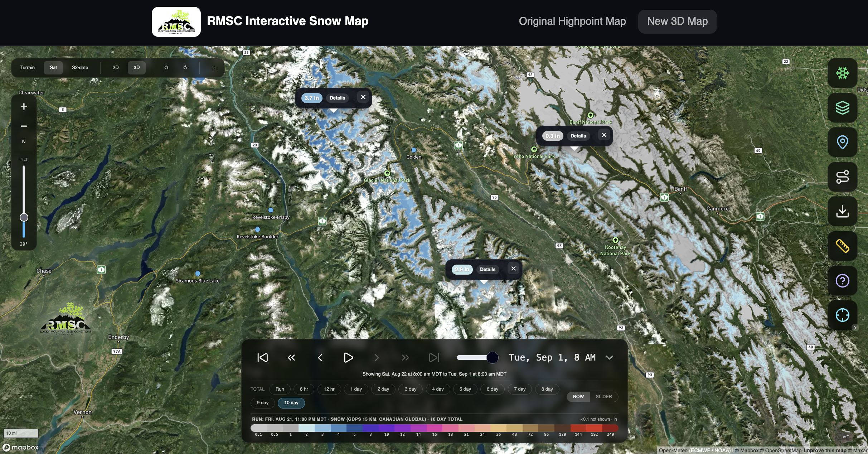Click the snowflake icon in right sidebar
This screenshot has height=454, width=868.
842,73
